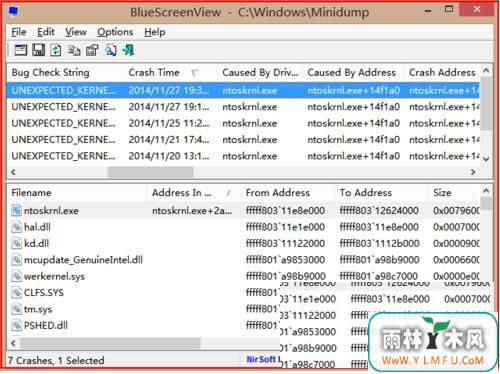The height and width of the screenshot is (374, 500).
Task: Click the Properties toolbar icon
Action: [x=92, y=50]
